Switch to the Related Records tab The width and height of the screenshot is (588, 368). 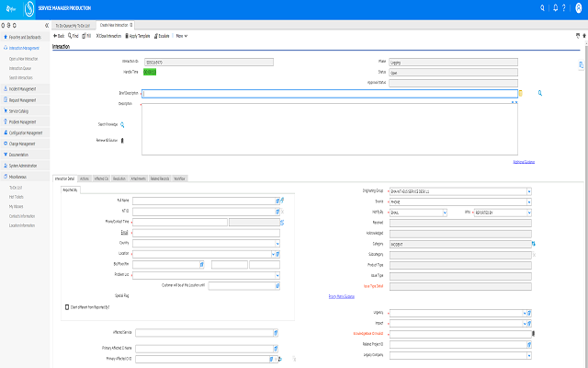coord(160,178)
